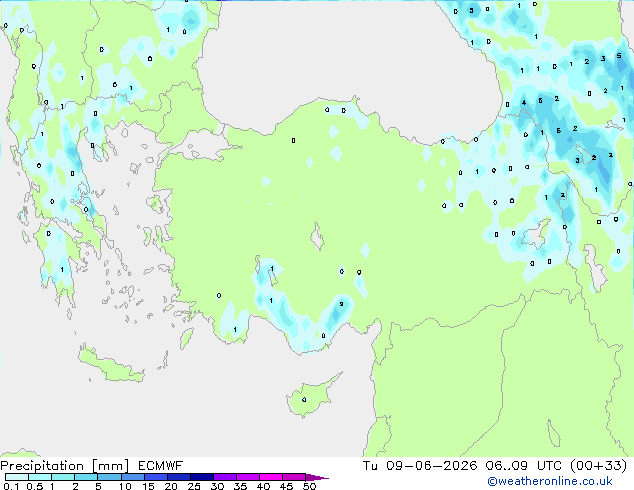Click the '0.1' legend label
The image size is (634, 490).
pos(11,486)
